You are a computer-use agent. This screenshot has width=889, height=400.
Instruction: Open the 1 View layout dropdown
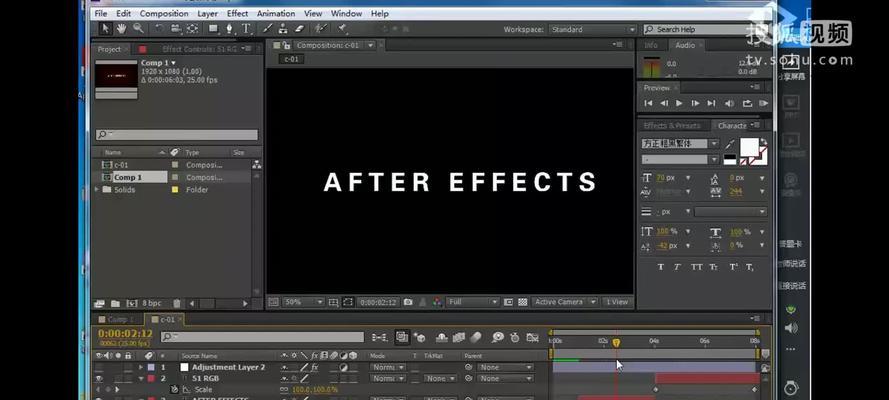pyautogui.click(x=617, y=302)
